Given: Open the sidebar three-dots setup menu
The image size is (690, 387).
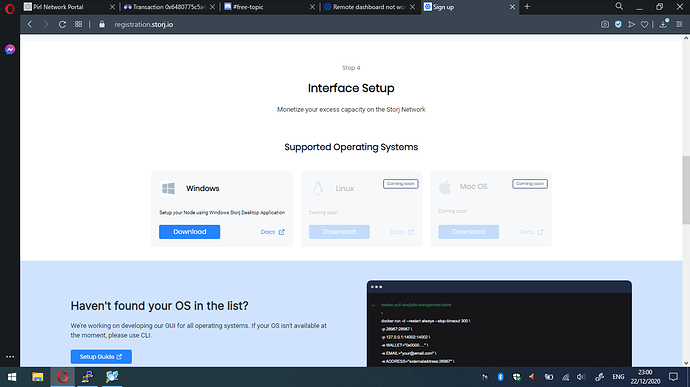Looking at the screenshot, I should [x=10, y=357].
